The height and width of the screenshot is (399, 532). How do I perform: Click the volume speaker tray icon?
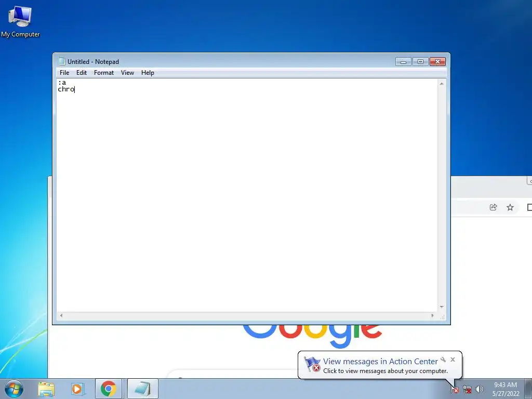480,390
